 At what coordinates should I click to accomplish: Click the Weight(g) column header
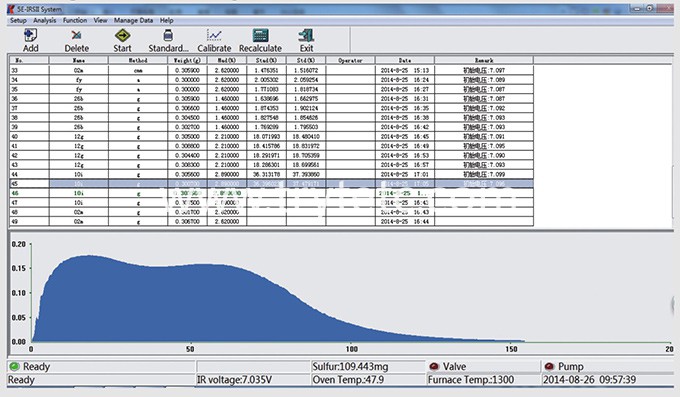(187, 60)
